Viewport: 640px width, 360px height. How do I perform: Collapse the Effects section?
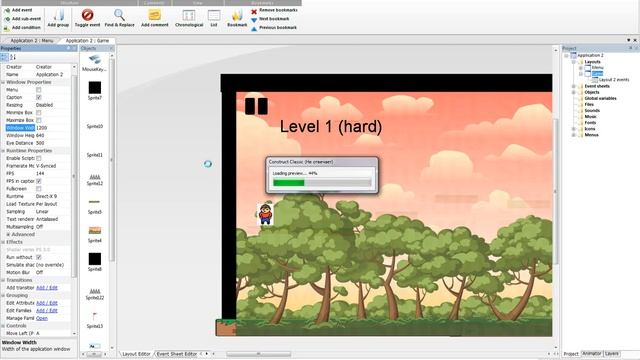[3, 242]
